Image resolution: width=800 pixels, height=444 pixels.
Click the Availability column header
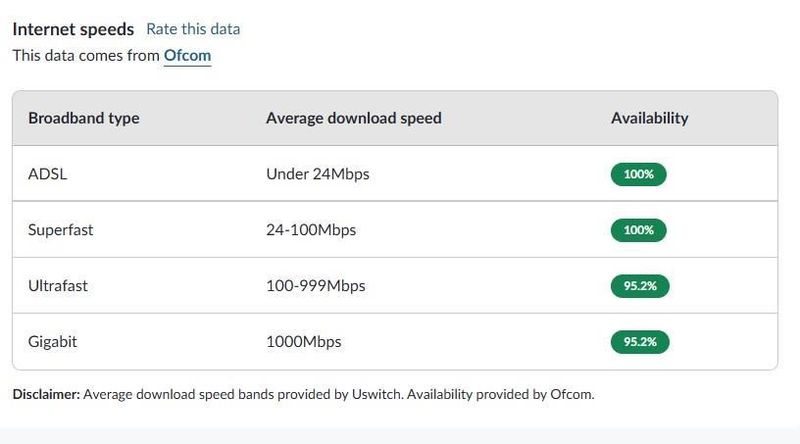(649, 118)
